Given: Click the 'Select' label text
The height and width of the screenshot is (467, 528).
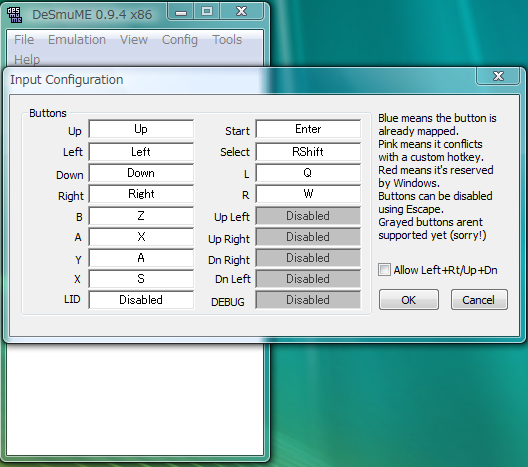Looking at the screenshot, I should coord(235,152).
